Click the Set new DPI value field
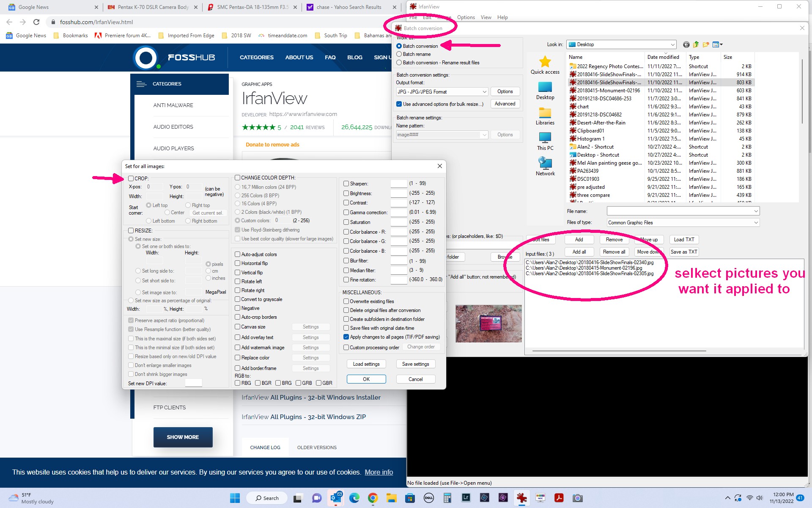Image resolution: width=812 pixels, height=508 pixels. tap(193, 383)
